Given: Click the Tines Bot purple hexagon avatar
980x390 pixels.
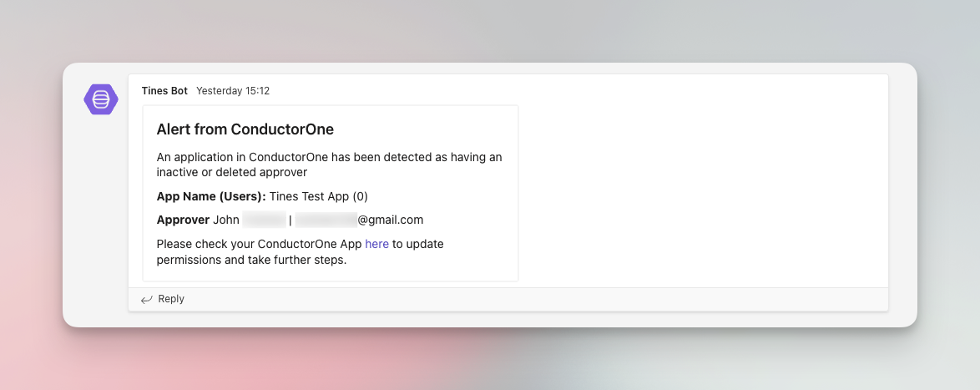Looking at the screenshot, I should (101, 99).
